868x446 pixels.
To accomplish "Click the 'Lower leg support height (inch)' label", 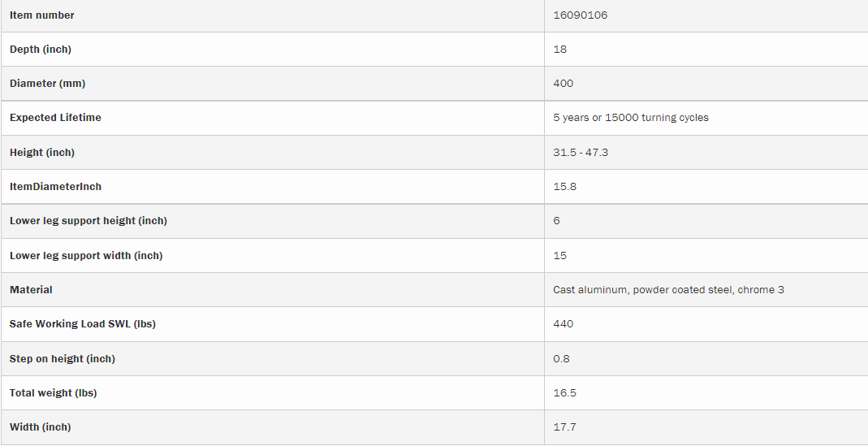I will click(x=89, y=221).
